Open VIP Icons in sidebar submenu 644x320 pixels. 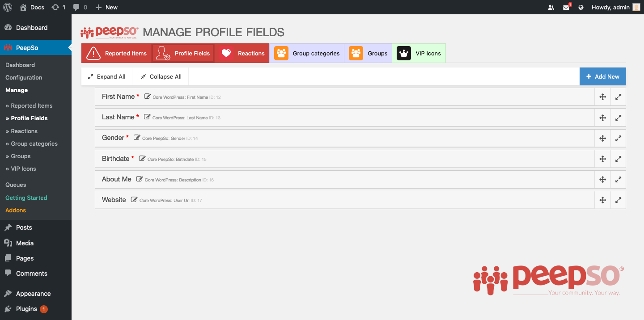21,168
